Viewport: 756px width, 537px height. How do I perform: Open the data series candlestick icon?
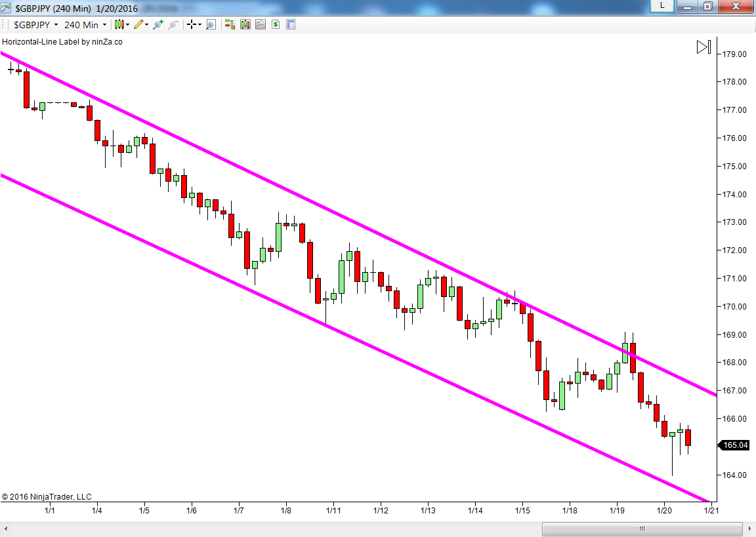click(245, 24)
